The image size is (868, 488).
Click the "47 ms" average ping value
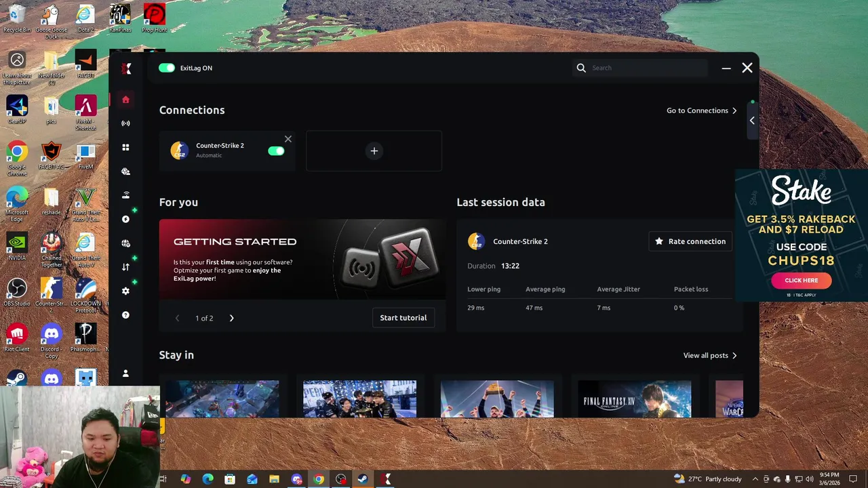[x=534, y=308]
